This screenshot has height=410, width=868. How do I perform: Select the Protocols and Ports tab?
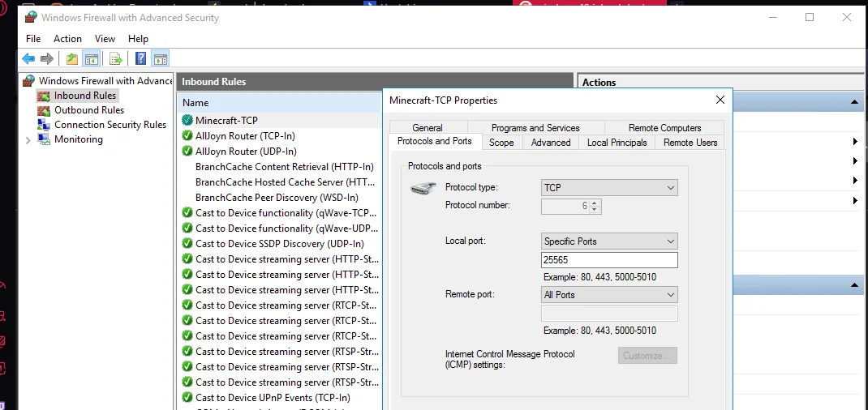[x=435, y=141]
